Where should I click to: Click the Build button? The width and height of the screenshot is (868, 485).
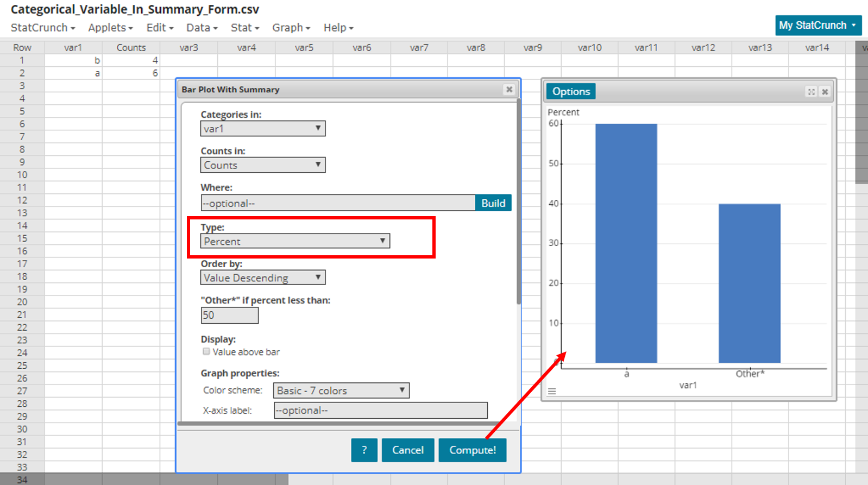493,203
